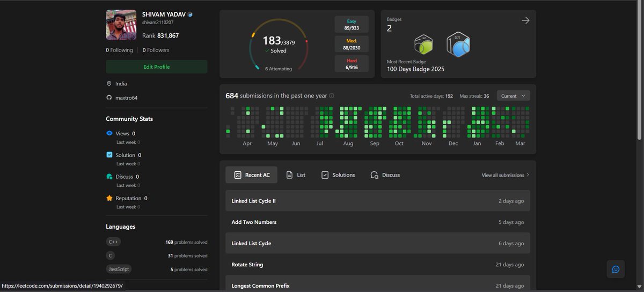Click the 6 Attempting label
The height and width of the screenshot is (292, 644).
(x=279, y=69)
